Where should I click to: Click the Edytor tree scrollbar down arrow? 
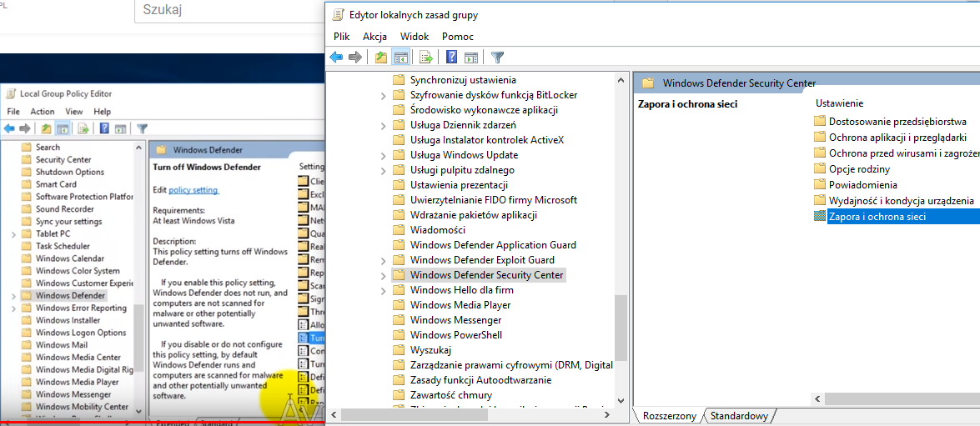coord(621,400)
